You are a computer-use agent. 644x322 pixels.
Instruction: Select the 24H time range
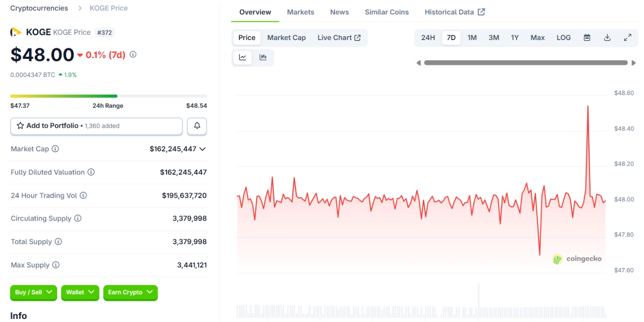(428, 38)
